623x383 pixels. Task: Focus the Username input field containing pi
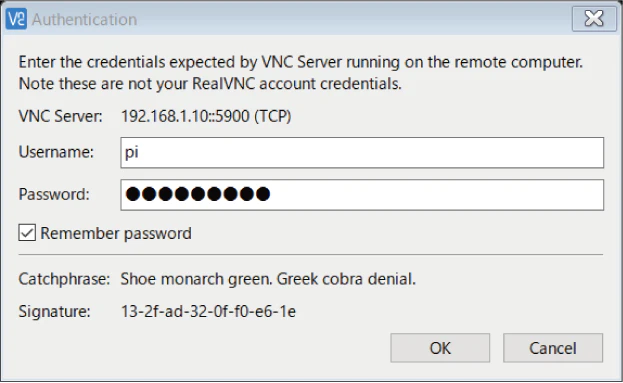[362, 153]
